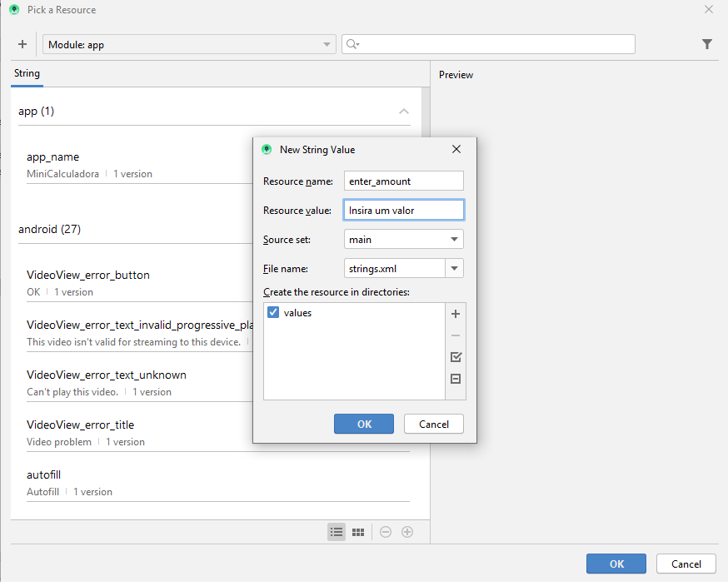This screenshot has width=728, height=586.
Task: Select the String tab
Action: coord(27,73)
